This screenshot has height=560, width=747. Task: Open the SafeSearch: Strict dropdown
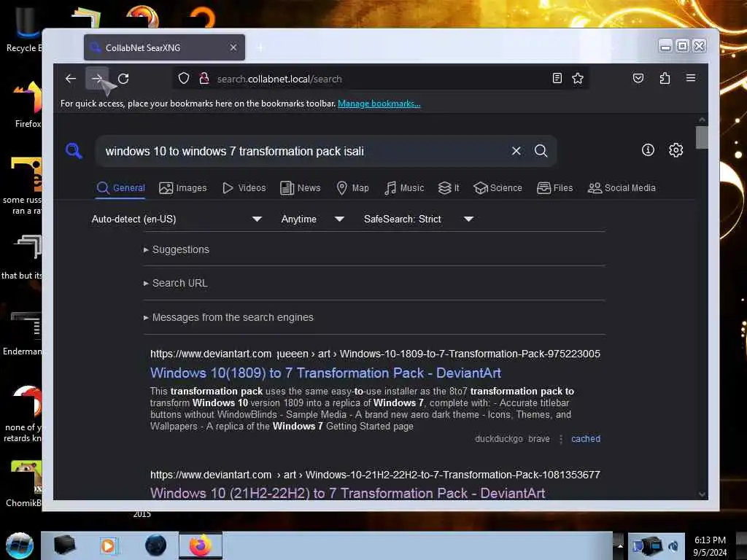tap(418, 219)
